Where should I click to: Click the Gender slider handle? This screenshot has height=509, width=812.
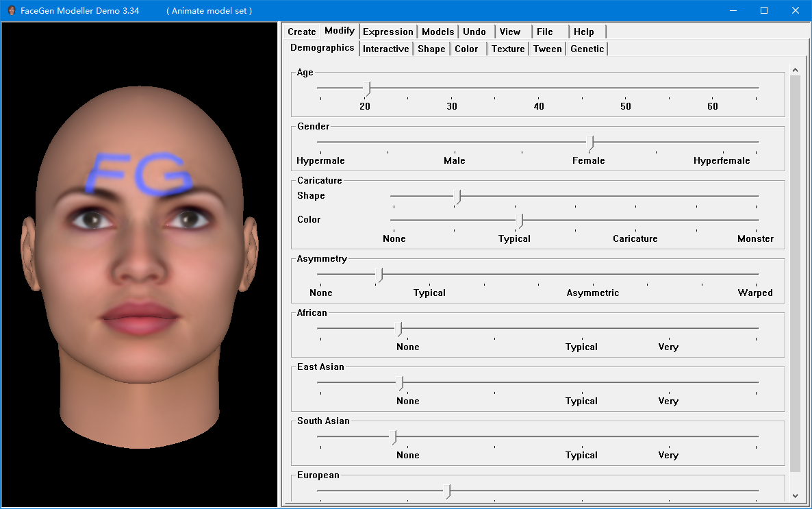591,142
